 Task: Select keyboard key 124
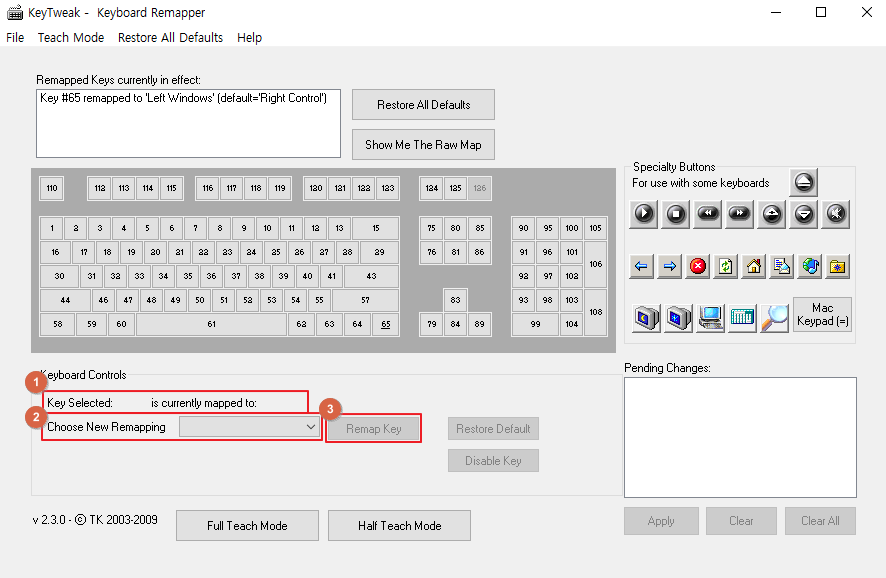(x=432, y=188)
